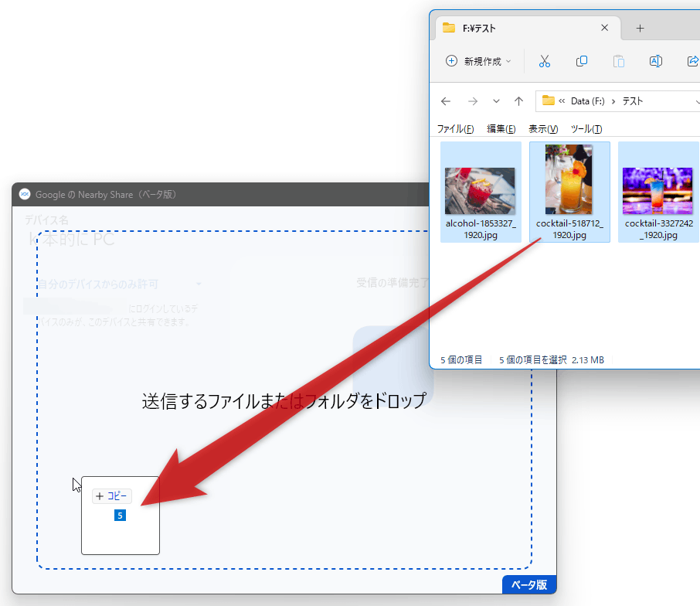Expand the hidden path chevron «

pos(562,101)
